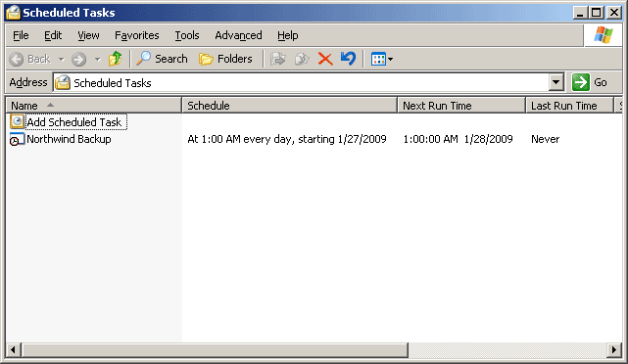Open the Advanced menu
Image resolution: width=628 pixels, height=364 pixels.
point(238,35)
